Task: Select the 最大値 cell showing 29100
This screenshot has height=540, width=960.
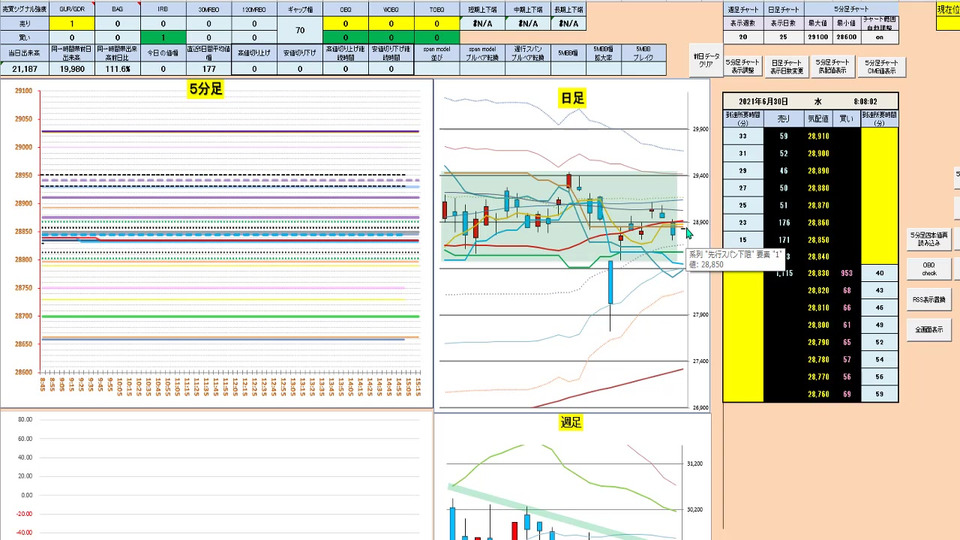Action: tap(818, 37)
